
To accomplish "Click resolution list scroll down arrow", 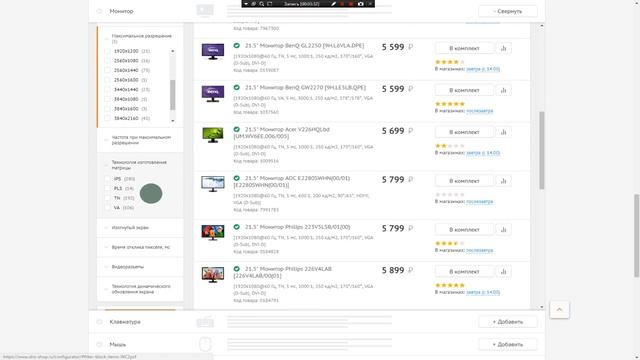I will pos(173,121).
